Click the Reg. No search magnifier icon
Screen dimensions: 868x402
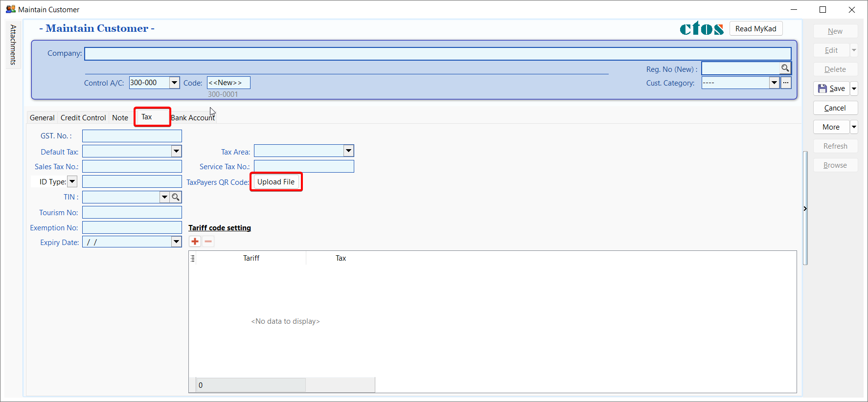tap(785, 68)
